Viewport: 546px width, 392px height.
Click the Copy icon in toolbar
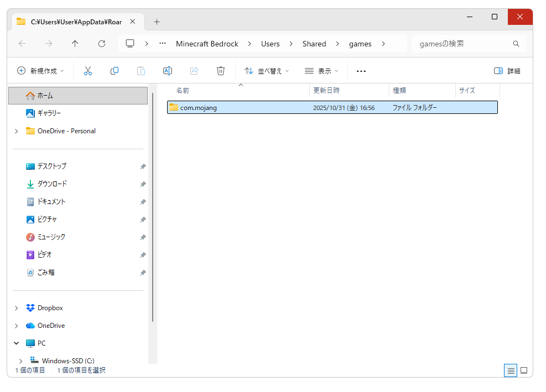(x=115, y=71)
